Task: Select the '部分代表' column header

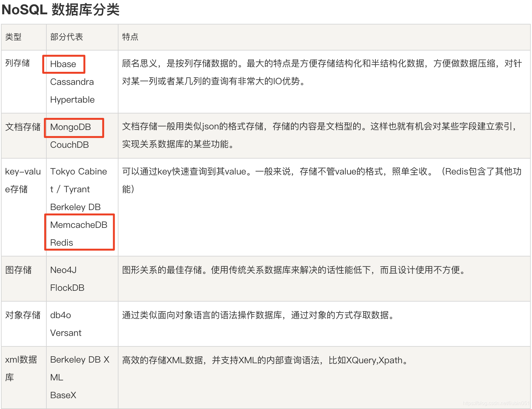Action: [x=66, y=37]
